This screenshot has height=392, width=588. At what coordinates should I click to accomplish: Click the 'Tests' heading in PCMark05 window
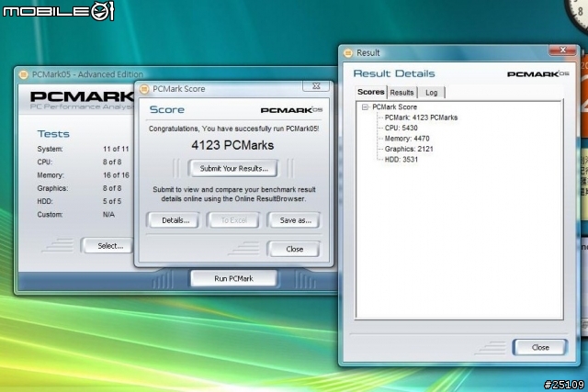(x=53, y=134)
